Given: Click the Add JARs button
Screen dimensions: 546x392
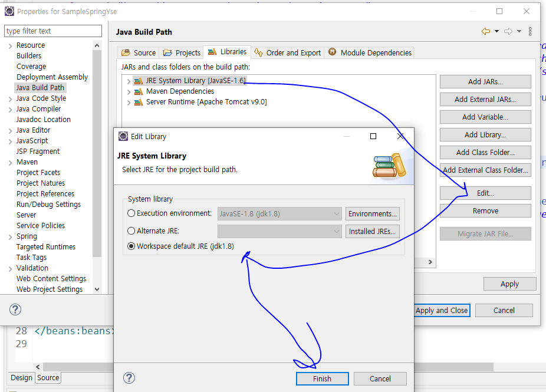Looking at the screenshot, I should tap(485, 82).
